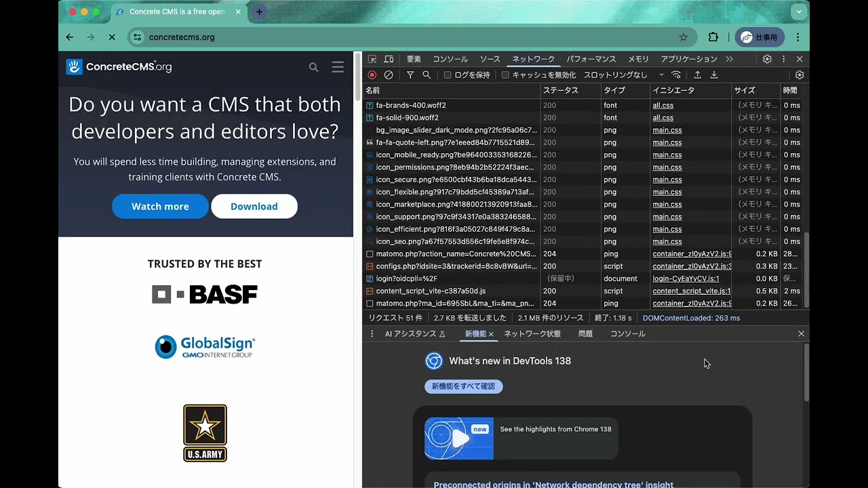Switch to コンソール tab in top bar
This screenshot has width=868, height=488.
tap(450, 59)
